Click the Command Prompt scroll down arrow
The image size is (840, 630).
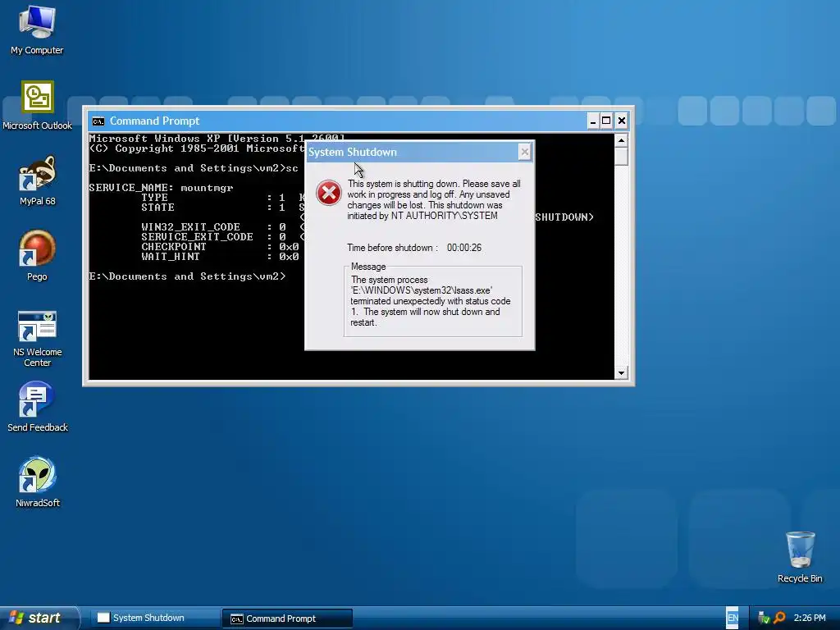pos(621,373)
